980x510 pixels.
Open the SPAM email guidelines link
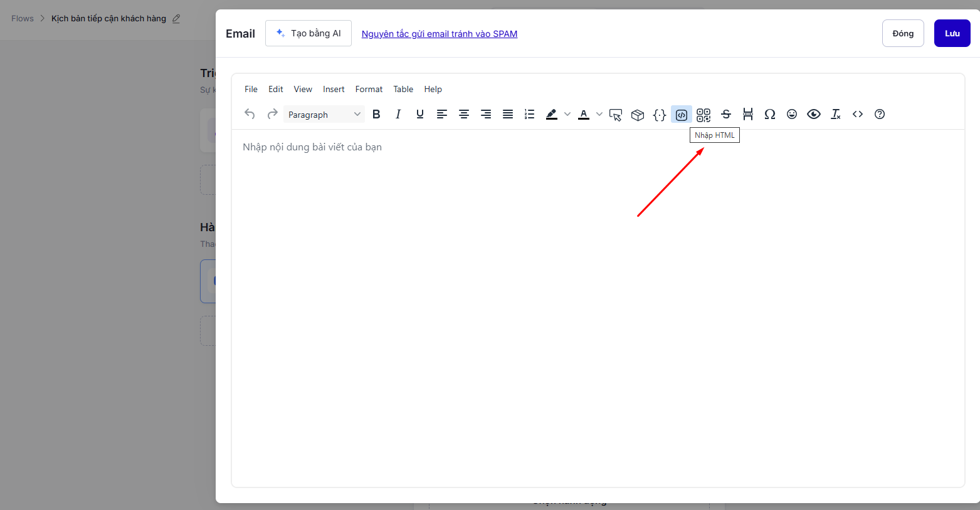(439, 34)
